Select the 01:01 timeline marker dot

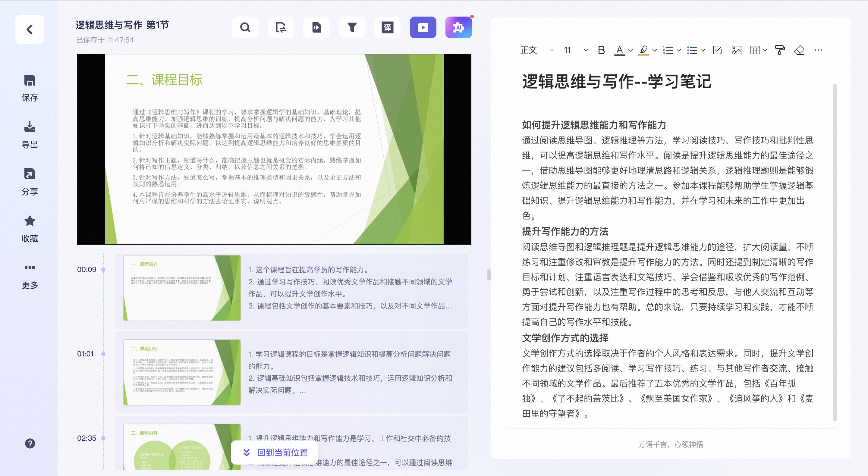coord(103,353)
